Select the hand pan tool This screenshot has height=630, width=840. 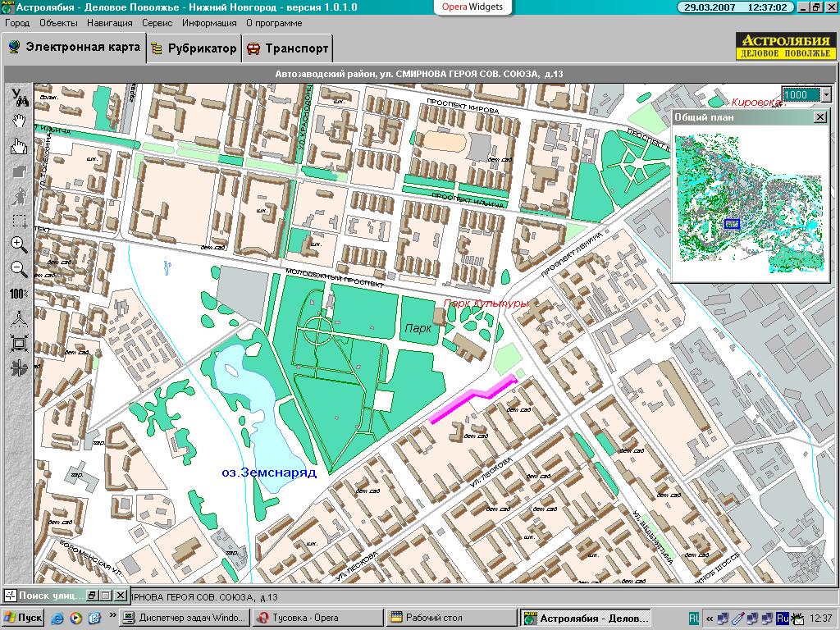coord(20,121)
